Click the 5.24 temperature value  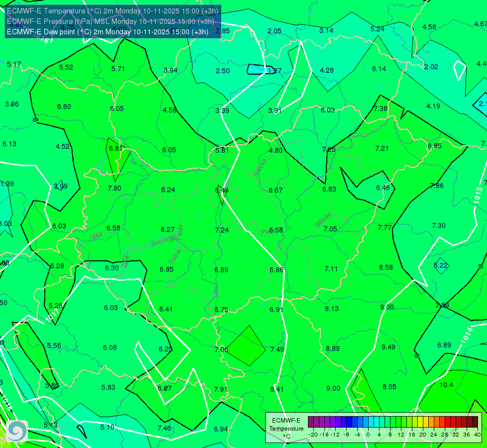point(378,29)
